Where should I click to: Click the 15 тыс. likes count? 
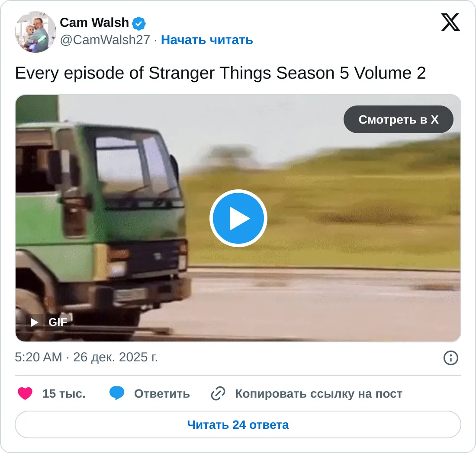[64, 394]
